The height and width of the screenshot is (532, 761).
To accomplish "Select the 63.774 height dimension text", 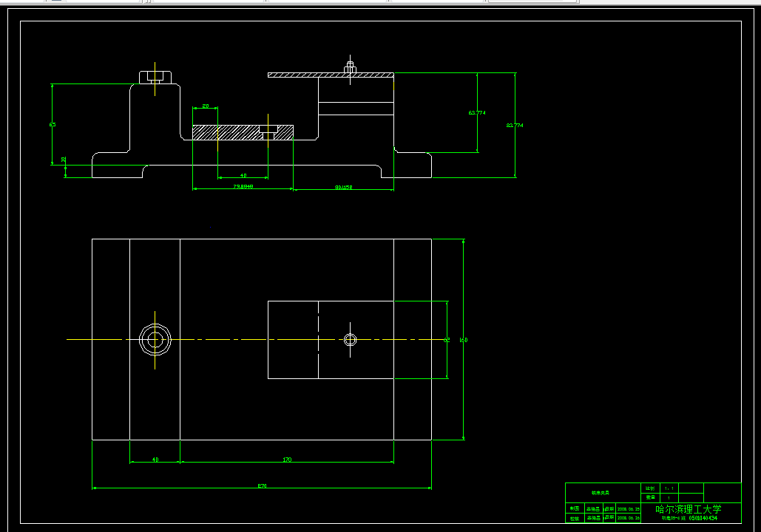I will click(476, 112).
